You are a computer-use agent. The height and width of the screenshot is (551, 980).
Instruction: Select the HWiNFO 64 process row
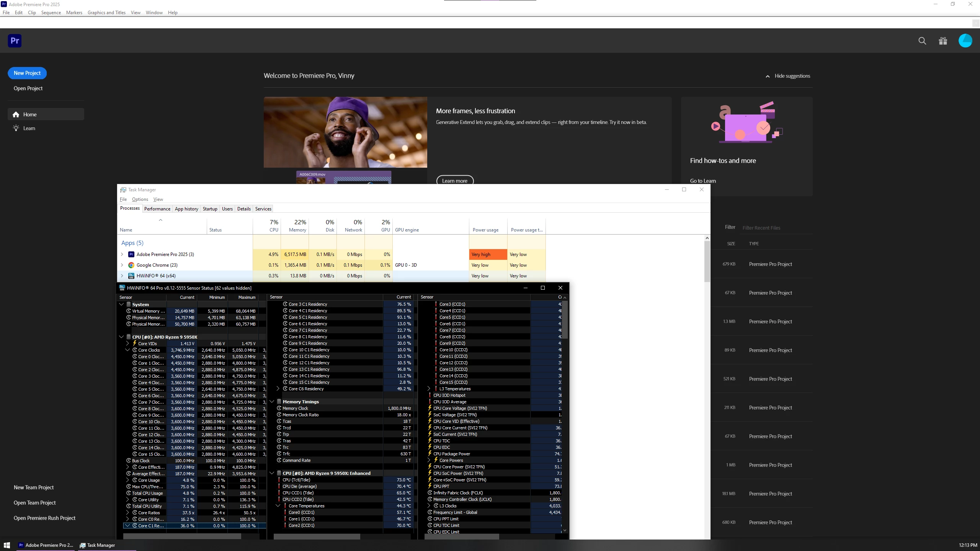156,275
